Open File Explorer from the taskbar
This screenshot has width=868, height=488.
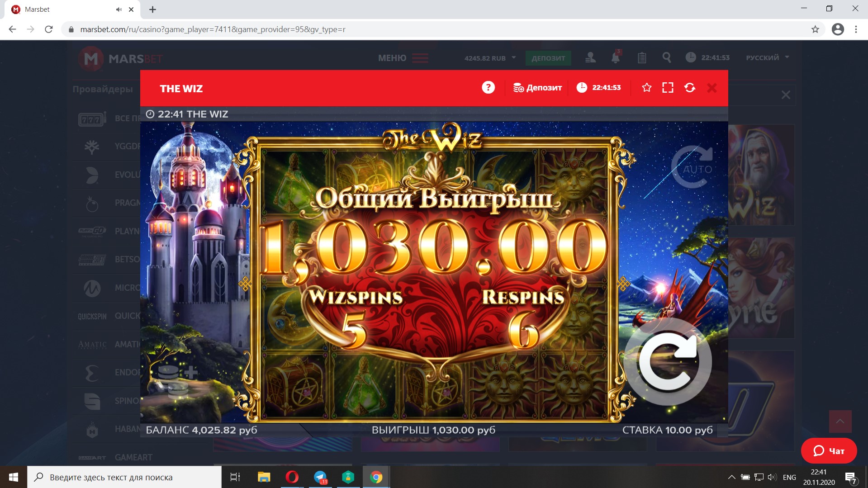point(264,477)
